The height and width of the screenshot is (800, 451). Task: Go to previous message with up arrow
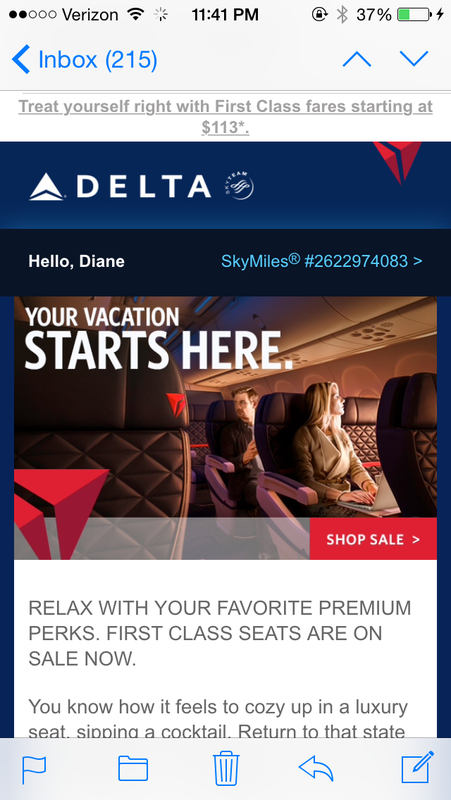click(357, 60)
